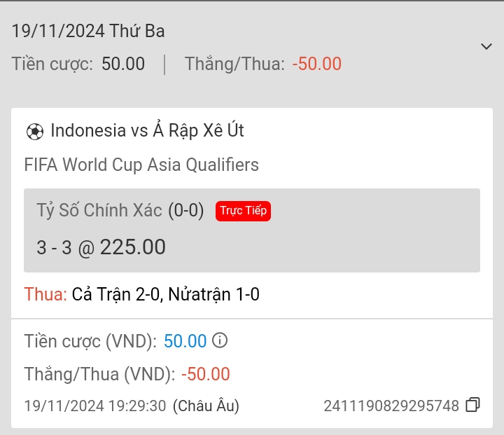Click the soccer ball sport icon
This screenshot has height=435, width=504.
34,131
